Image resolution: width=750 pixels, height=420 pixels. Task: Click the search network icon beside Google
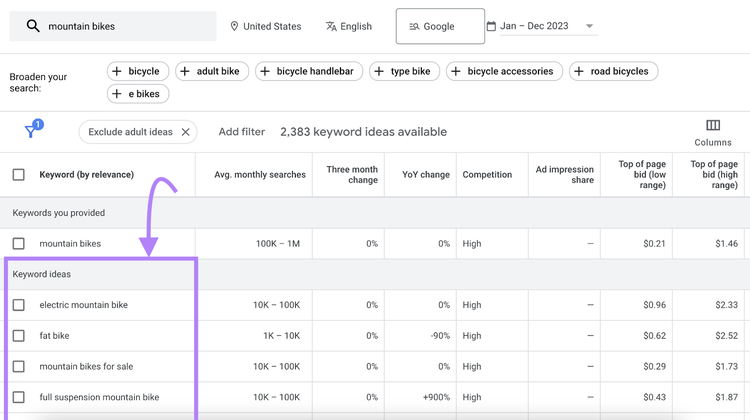pyautogui.click(x=414, y=26)
